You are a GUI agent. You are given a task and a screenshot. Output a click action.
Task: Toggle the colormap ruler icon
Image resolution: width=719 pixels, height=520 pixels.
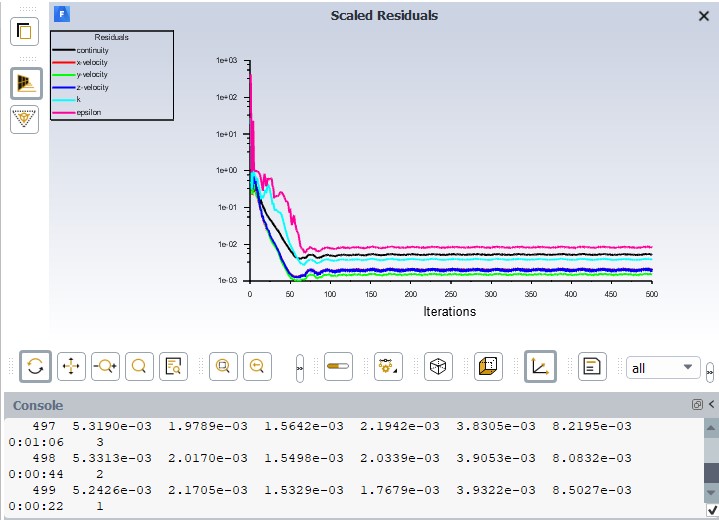(x=338, y=366)
